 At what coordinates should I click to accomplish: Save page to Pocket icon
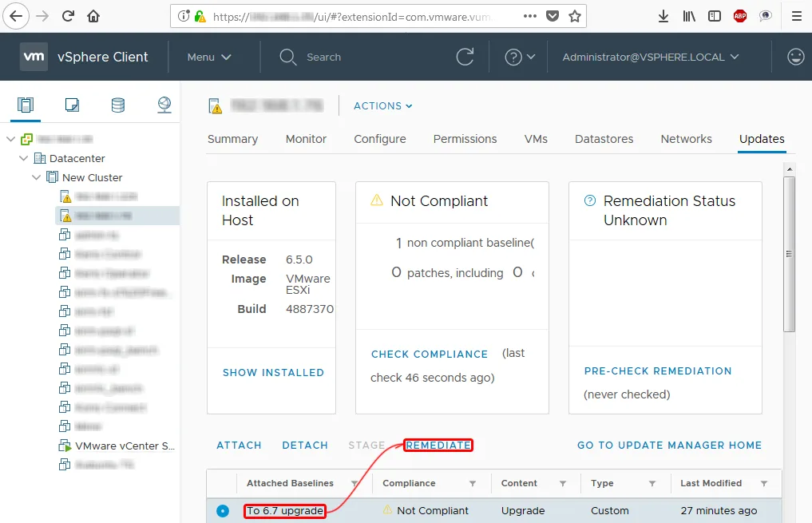pyautogui.click(x=553, y=16)
